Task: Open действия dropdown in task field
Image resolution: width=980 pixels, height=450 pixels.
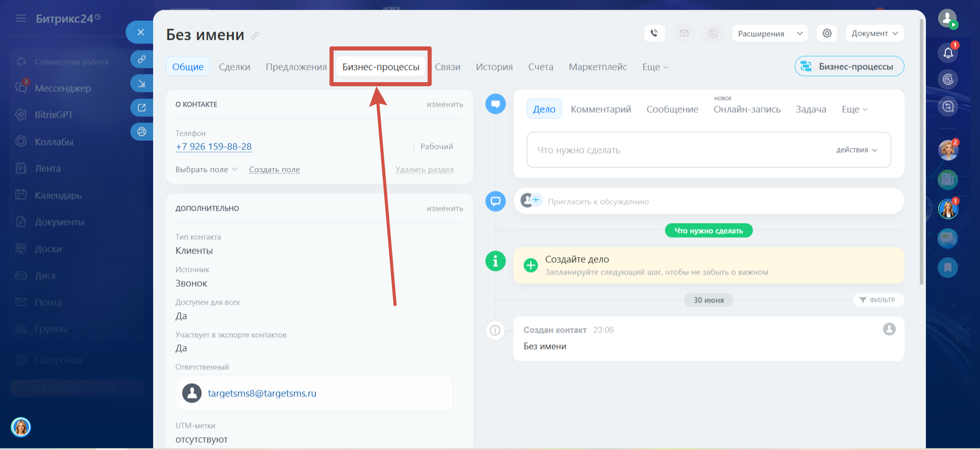Action: 856,150
